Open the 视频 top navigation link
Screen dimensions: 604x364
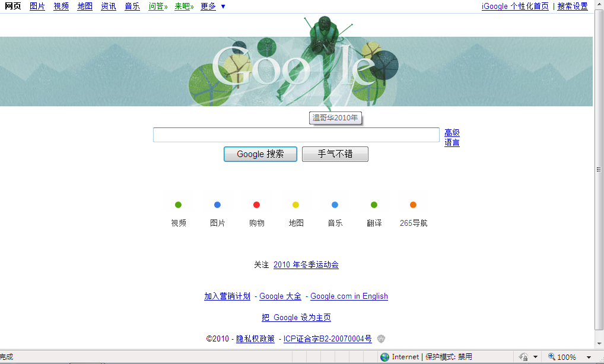[x=61, y=6]
